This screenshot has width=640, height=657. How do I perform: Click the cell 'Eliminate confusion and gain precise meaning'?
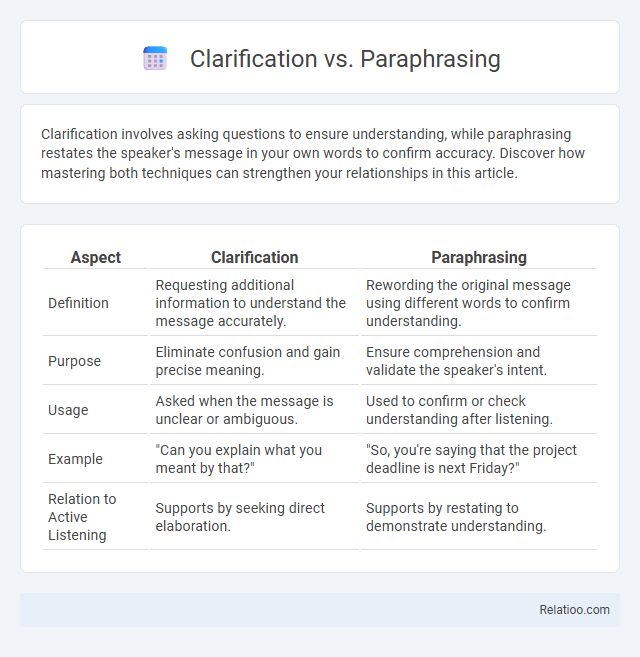[x=248, y=361]
